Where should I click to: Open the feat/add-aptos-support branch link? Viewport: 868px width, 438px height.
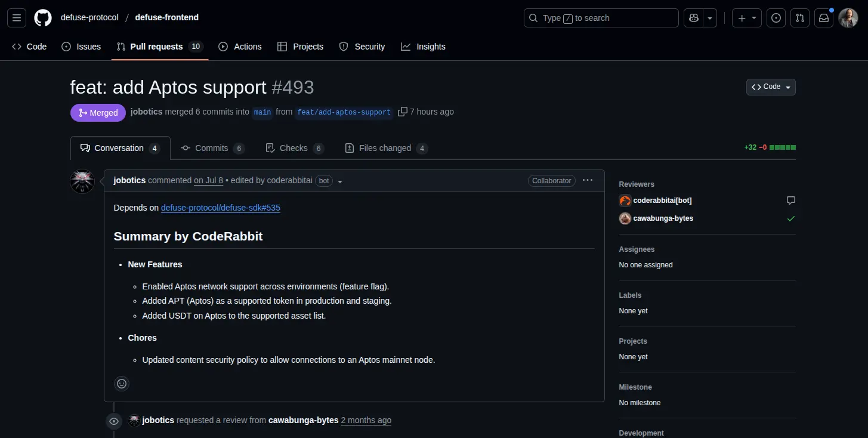click(344, 112)
